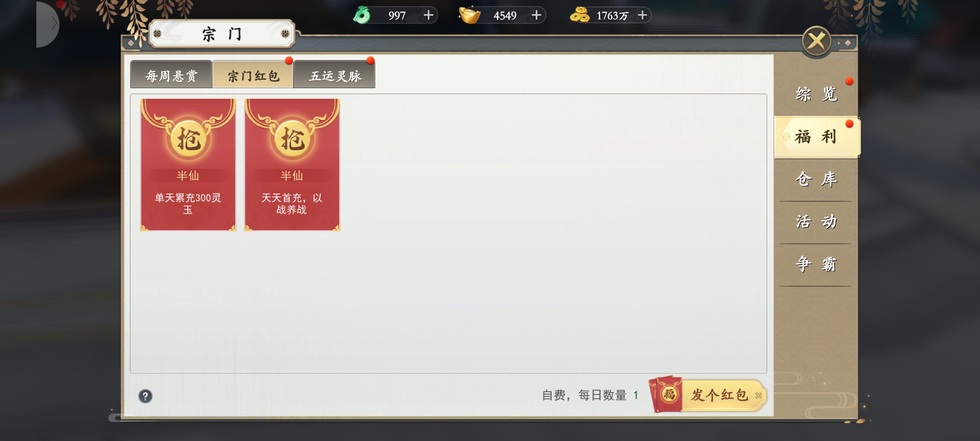This screenshot has height=441, width=980.
Task: Go to the 活动 sidebar section
Action: tap(816, 222)
